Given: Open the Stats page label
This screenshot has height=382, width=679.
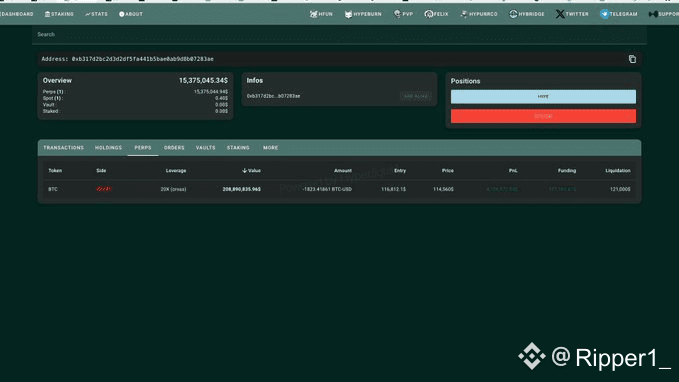Looking at the screenshot, I should pyautogui.click(x=100, y=14).
